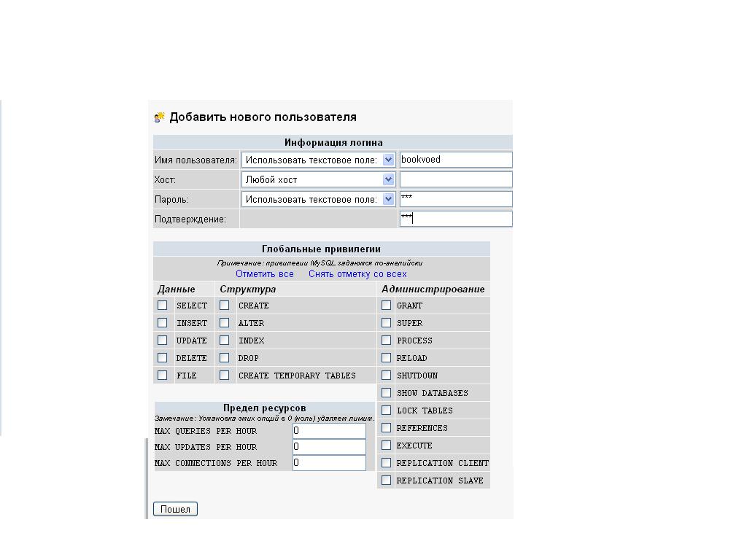Check the REFERENCES privilege checkbox

click(387, 427)
